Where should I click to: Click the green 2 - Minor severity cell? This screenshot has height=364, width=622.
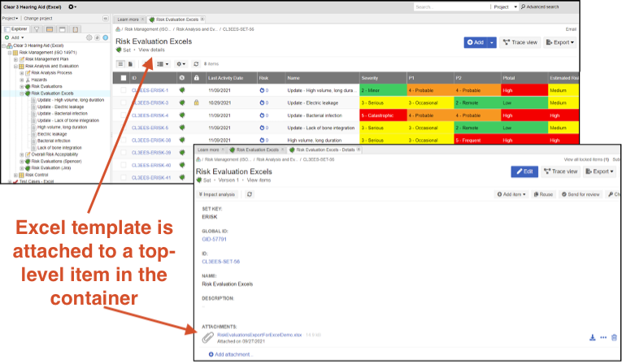(x=383, y=90)
